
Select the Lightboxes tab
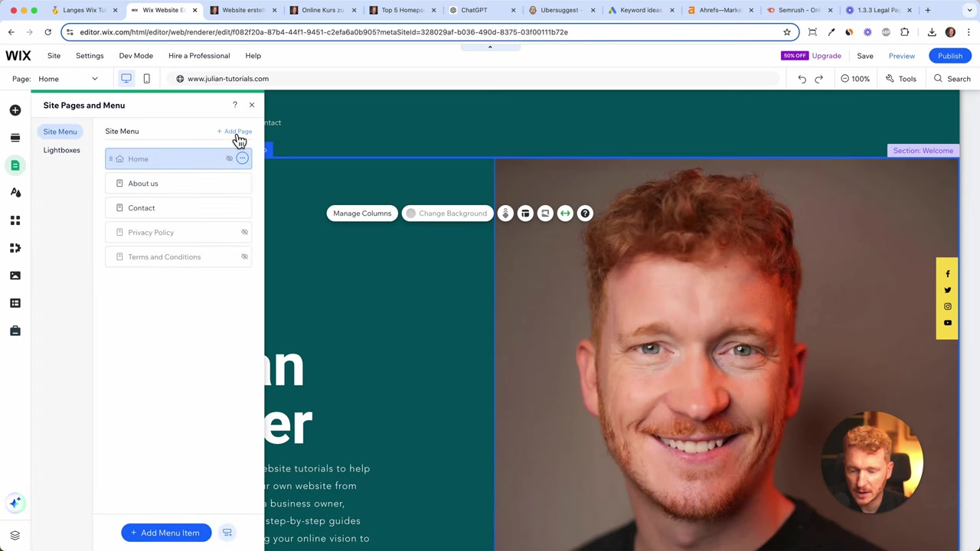pyautogui.click(x=61, y=150)
